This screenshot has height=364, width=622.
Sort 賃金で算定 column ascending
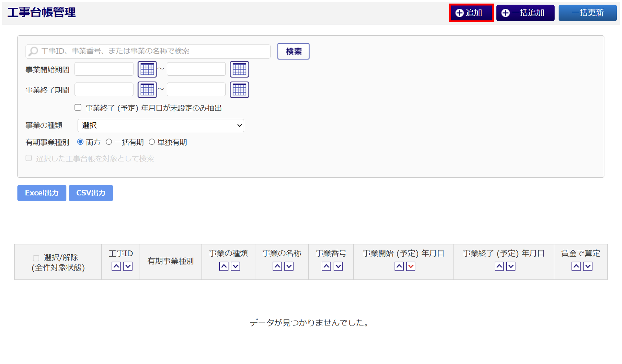pos(576,266)
